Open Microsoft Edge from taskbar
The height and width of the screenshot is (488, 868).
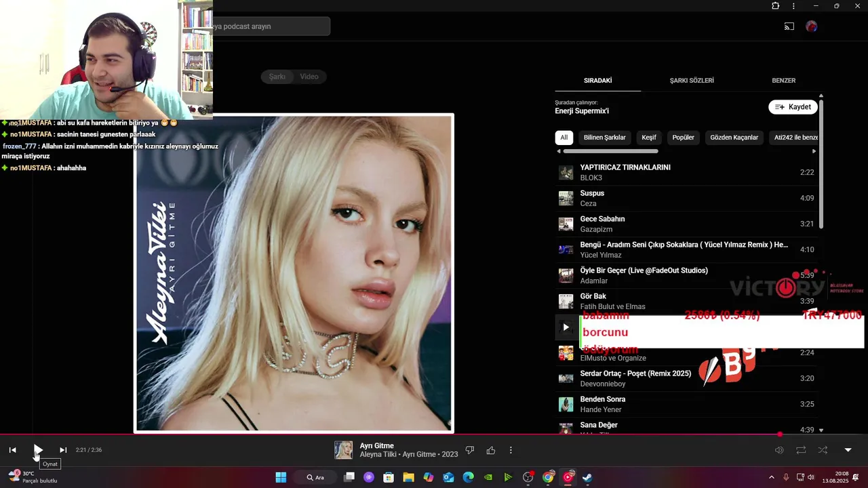[469, 477]
